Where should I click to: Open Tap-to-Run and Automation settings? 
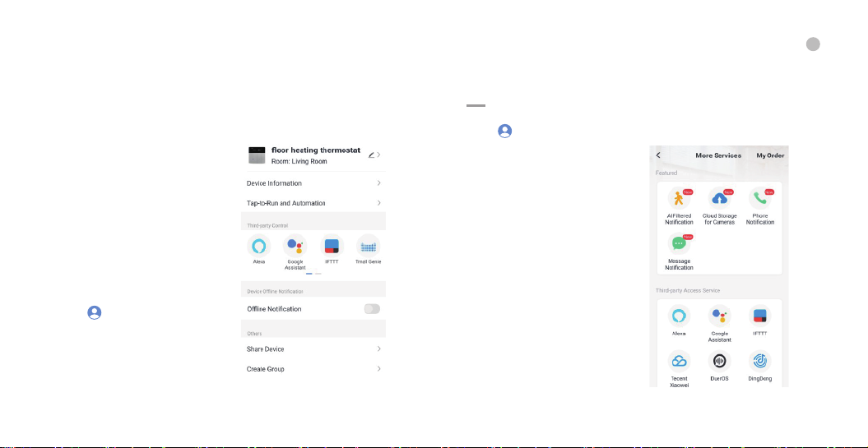[313, 203]
